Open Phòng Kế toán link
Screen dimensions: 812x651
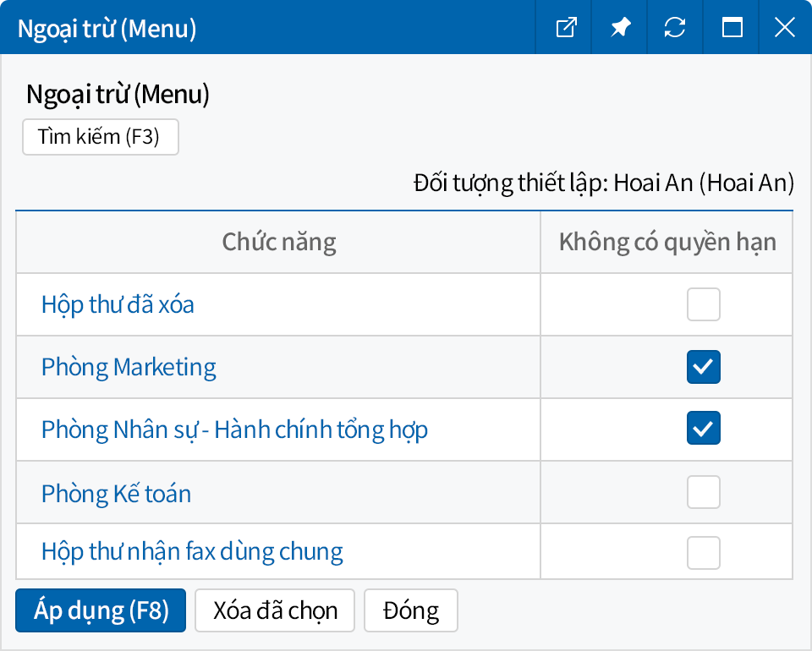[116, 493]
